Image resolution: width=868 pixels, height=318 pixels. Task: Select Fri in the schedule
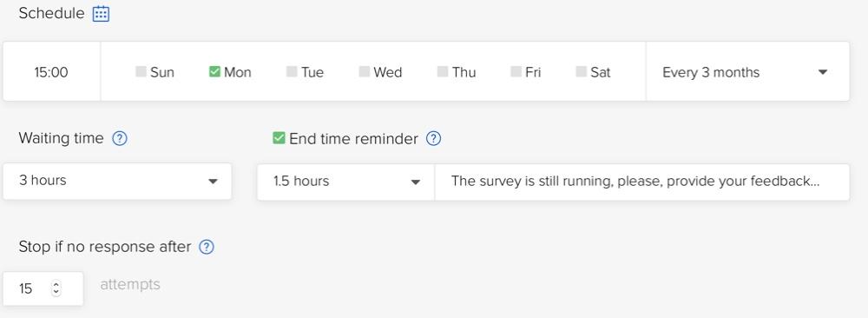click(516, 71)
